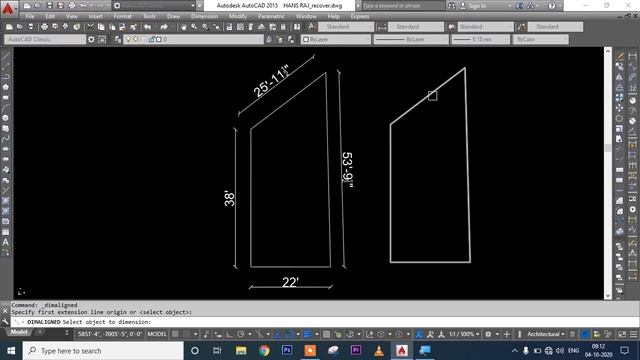Screen dimensions: 640x360
Task: Click the Dimension Style icon in Styles toolbar
Action: 382,27
